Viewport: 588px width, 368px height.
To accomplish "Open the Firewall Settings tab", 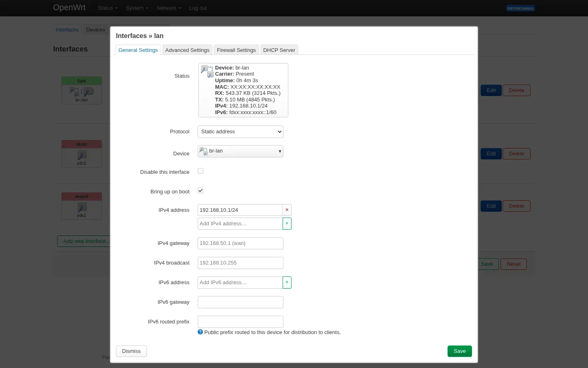I will [x=236, y=50].
